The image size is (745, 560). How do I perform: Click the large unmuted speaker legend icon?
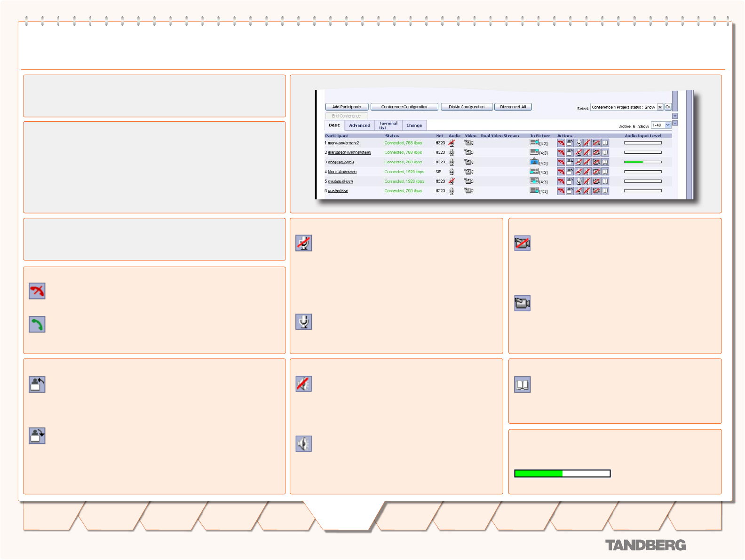[304, 444]
